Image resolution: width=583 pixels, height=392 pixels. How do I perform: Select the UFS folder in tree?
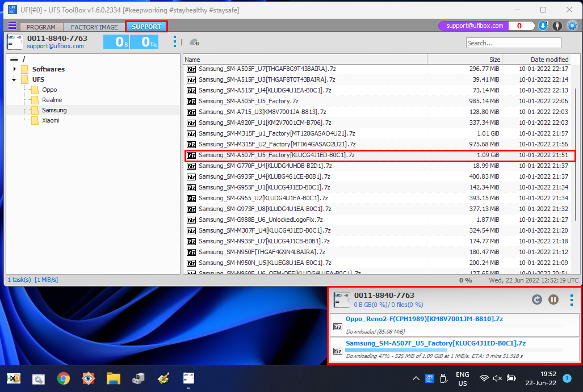pos(38,79)
